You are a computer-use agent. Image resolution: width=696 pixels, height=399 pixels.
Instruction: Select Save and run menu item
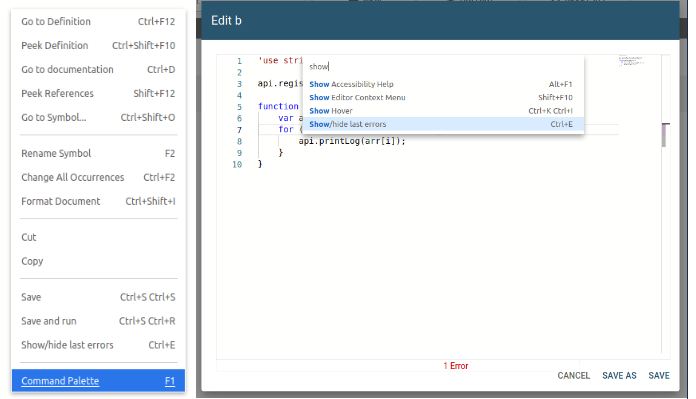98,321
